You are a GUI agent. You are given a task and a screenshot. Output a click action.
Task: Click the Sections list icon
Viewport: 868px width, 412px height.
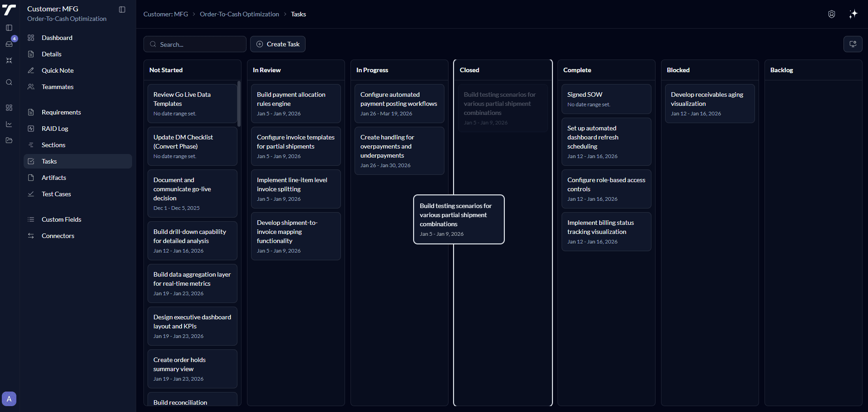pyautogui.click(x=31, y=145)
